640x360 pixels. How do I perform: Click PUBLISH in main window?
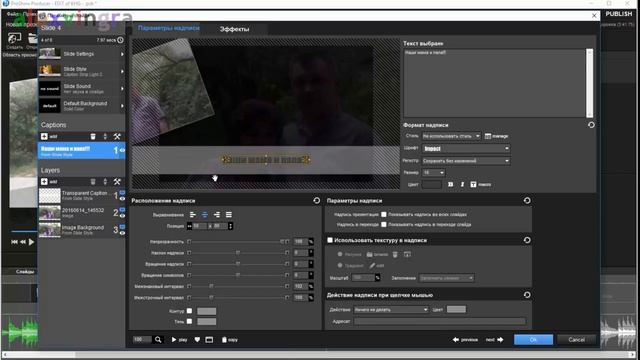tap(618, 14)
